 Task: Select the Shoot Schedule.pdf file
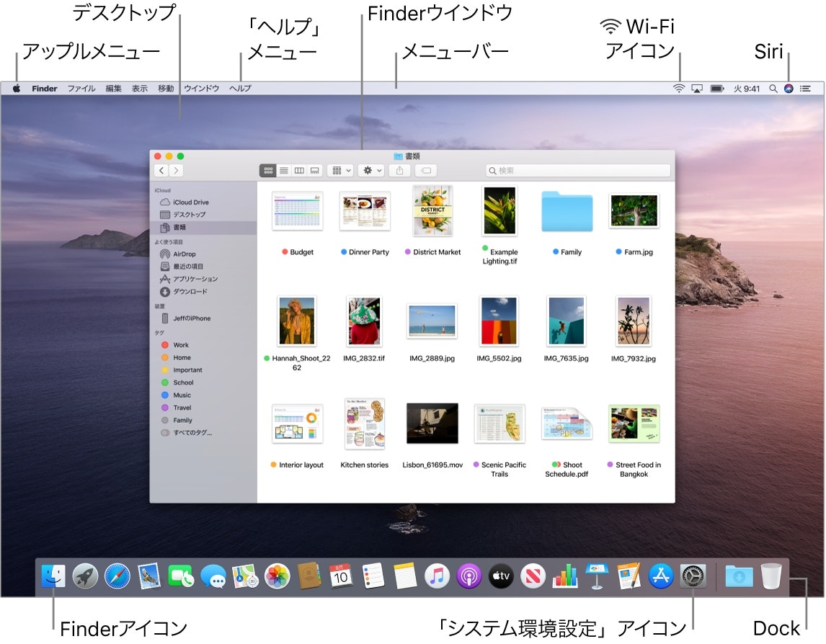pos(567,424)
